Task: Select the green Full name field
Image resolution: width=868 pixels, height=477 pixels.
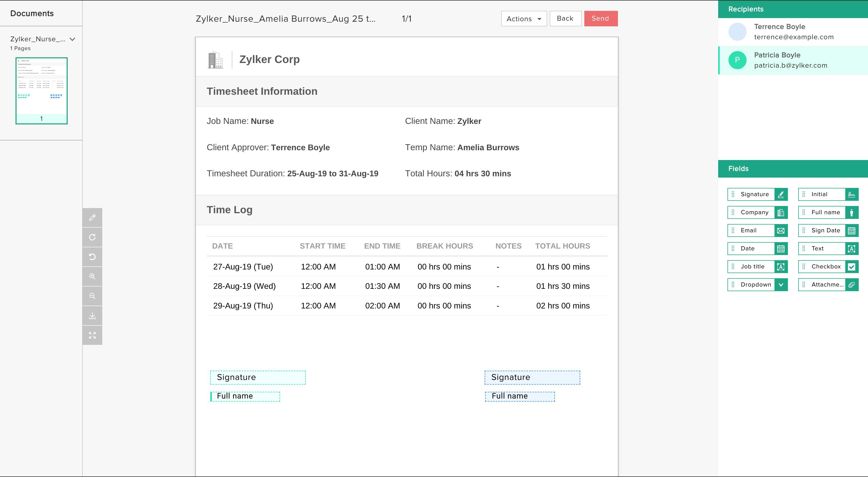Action: coord(245,396)
